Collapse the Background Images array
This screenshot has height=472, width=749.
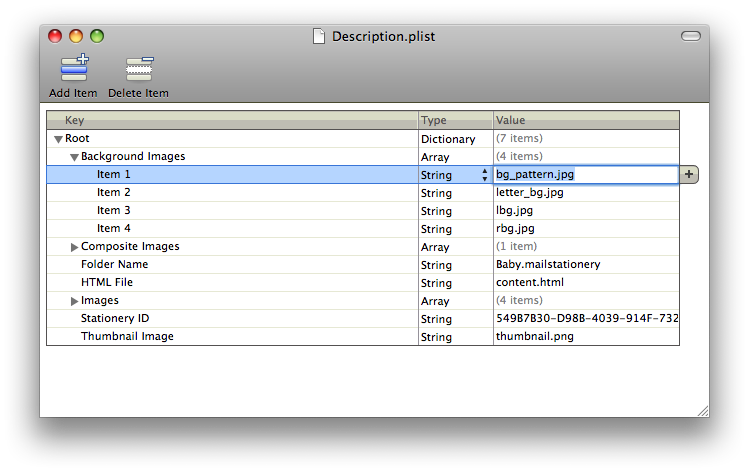click(x=74, y=157)
